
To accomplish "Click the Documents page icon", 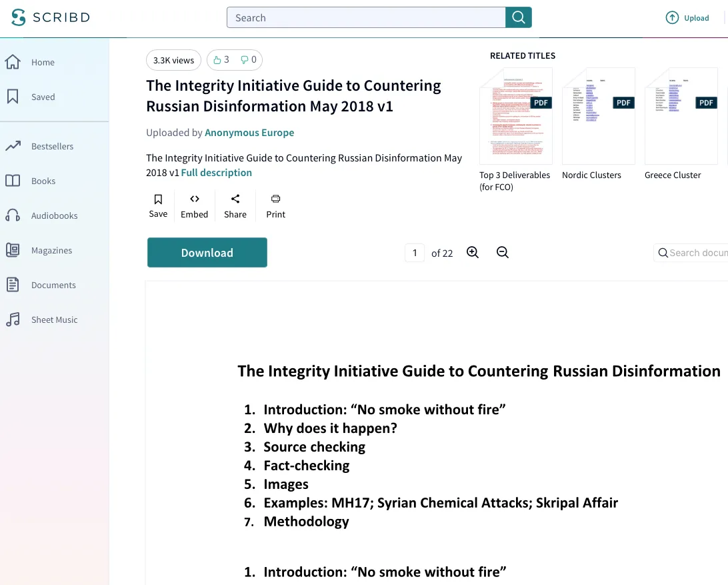I will [x=13, y=284].
